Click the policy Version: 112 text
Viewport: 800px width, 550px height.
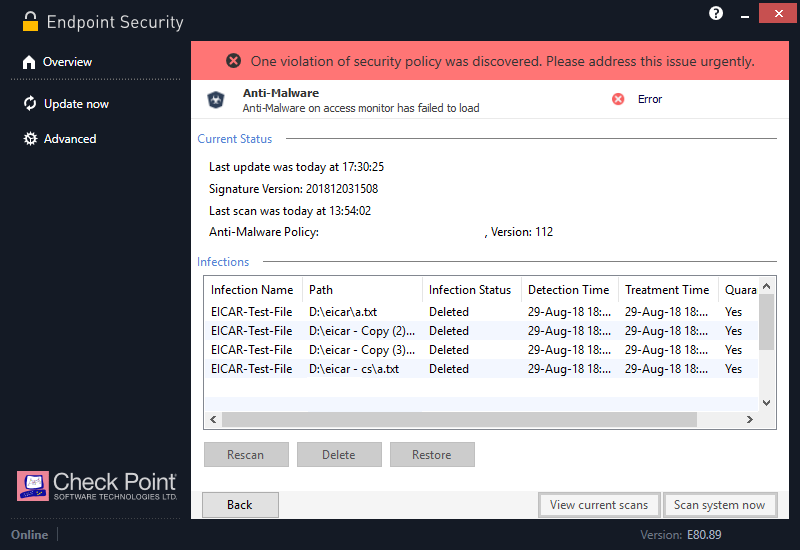coord(521,232)
